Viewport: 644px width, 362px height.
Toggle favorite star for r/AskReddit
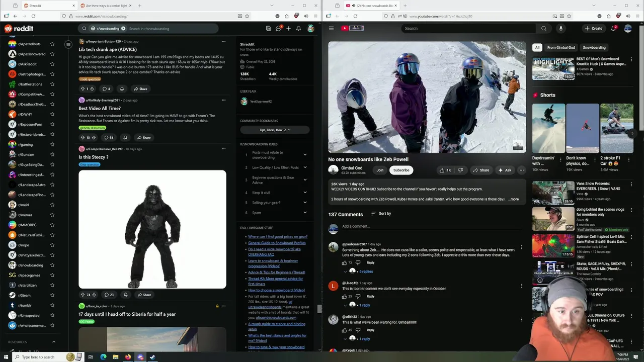[x=52, y=64]
